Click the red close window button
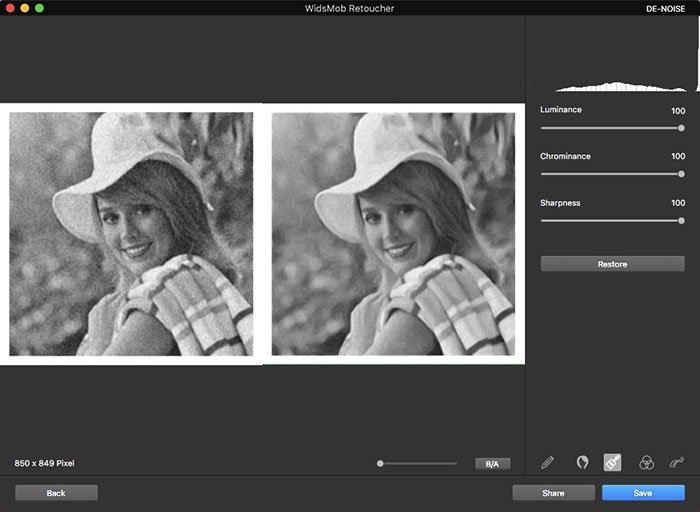 tap(10, 8)
